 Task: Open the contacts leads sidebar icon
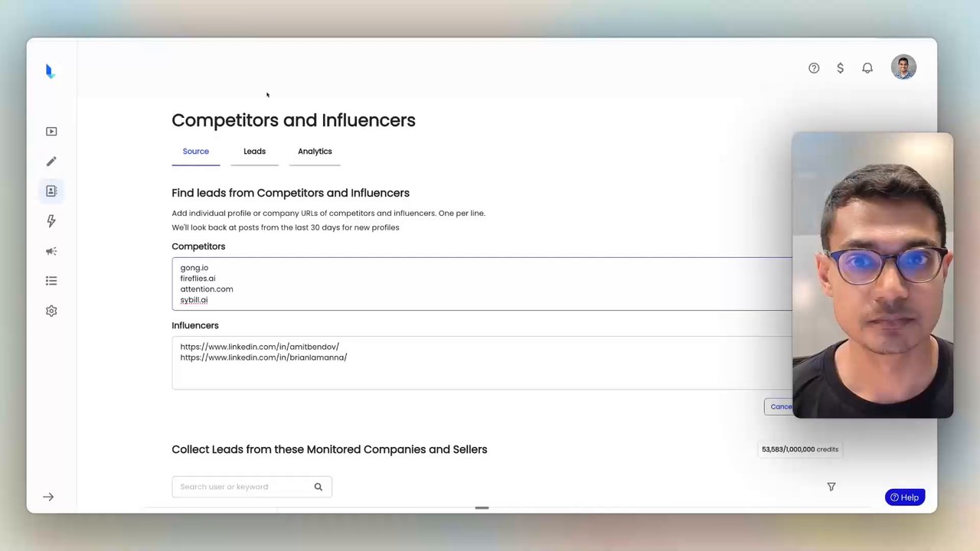click(51, 191)
